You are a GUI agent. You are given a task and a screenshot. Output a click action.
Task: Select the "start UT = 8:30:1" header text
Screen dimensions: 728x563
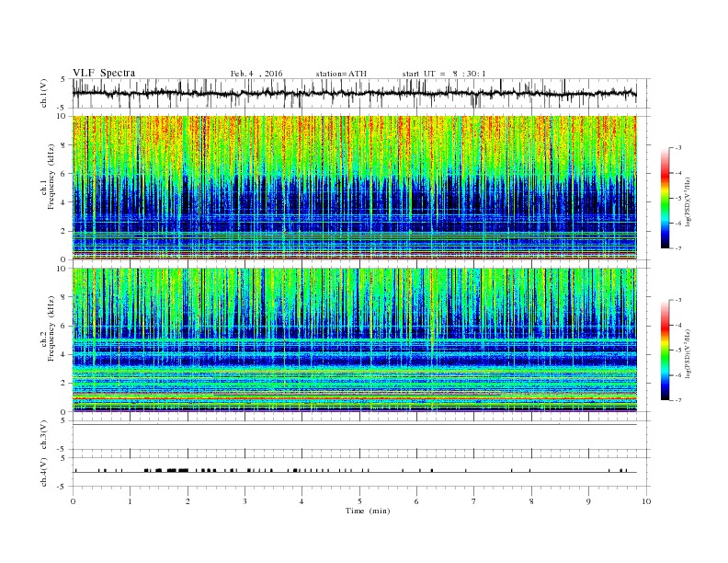click(x=444, y=74)
